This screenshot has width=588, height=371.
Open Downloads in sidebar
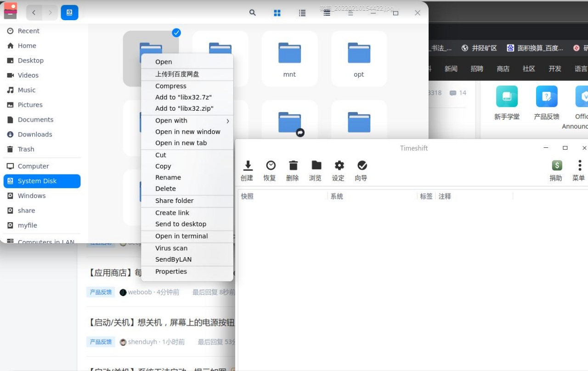[42, 134]
